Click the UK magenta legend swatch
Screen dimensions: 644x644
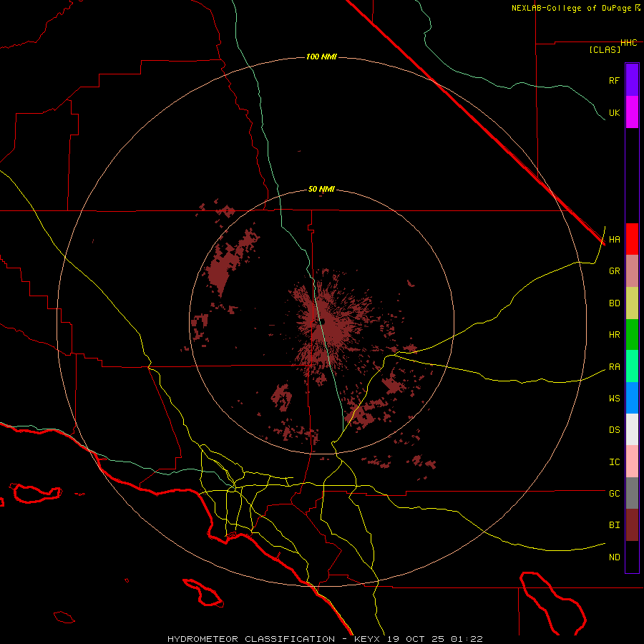click(632, 112)
